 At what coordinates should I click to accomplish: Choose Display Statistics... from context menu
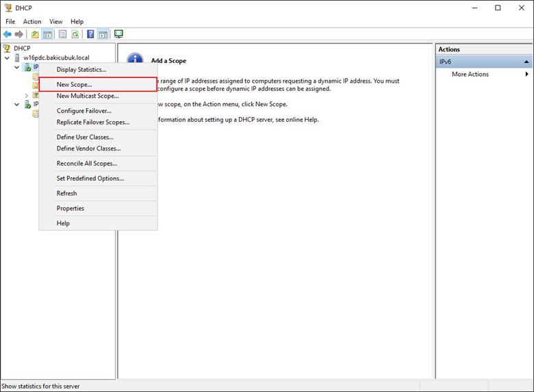tap(98, 69)
